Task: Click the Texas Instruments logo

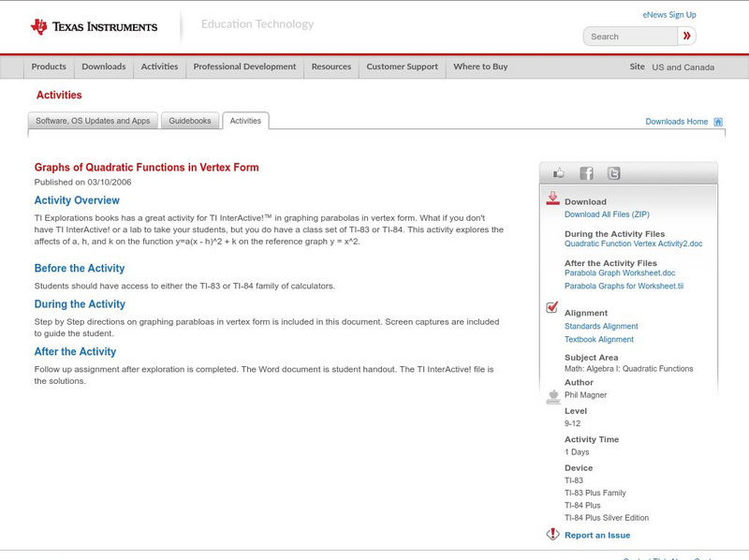Action: tap(94, 27)
